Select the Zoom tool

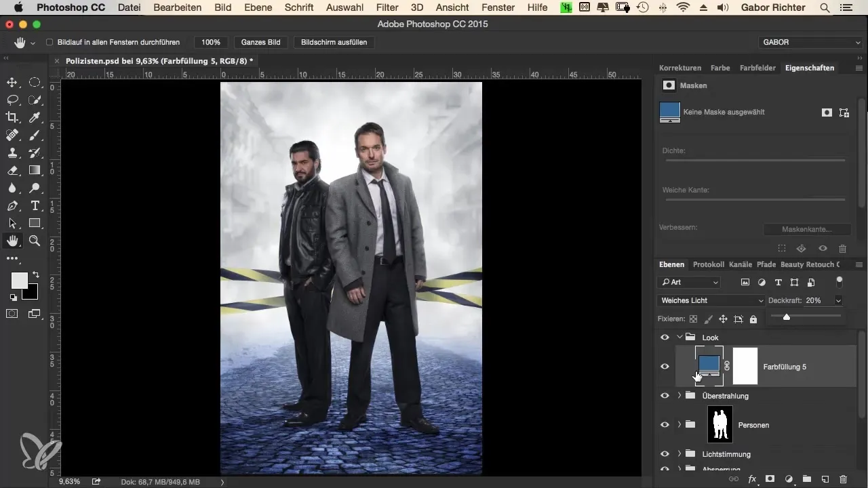pos(35,241)
